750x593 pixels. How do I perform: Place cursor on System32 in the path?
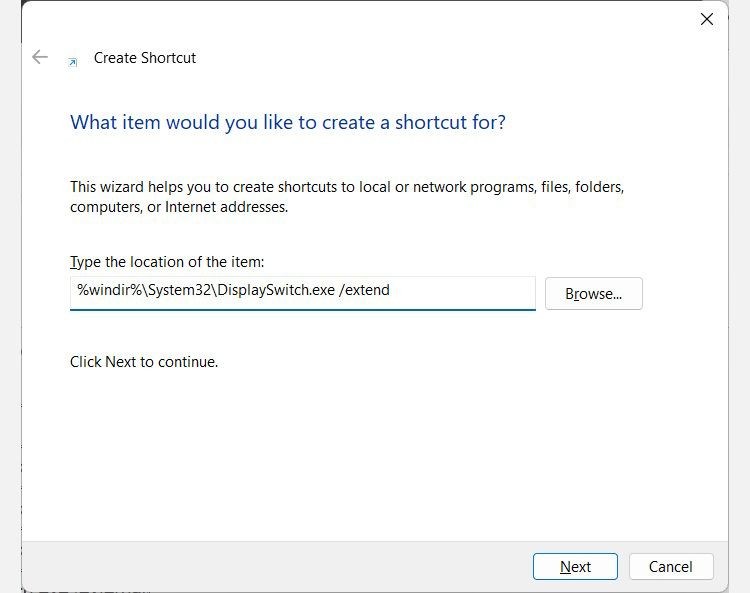180,290
